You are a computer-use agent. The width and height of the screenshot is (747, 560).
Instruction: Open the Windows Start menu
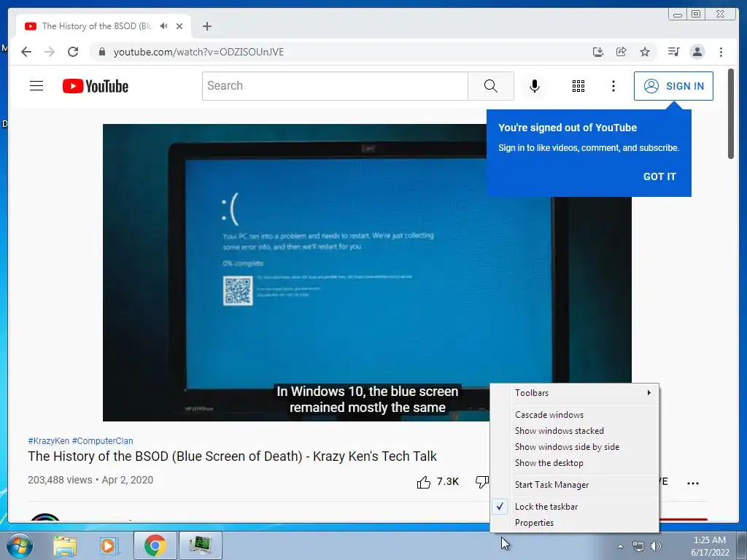coord(19,545)
